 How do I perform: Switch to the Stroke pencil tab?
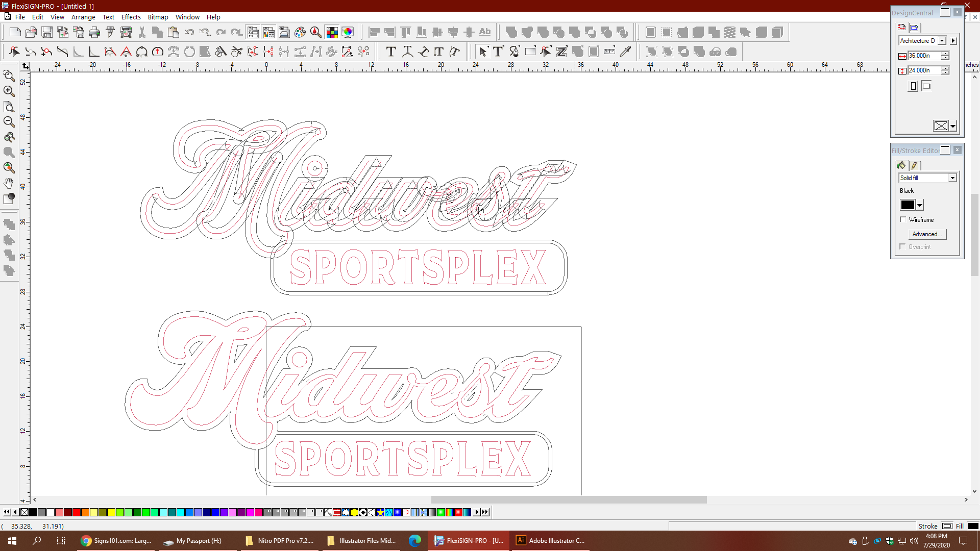point(914,165)
